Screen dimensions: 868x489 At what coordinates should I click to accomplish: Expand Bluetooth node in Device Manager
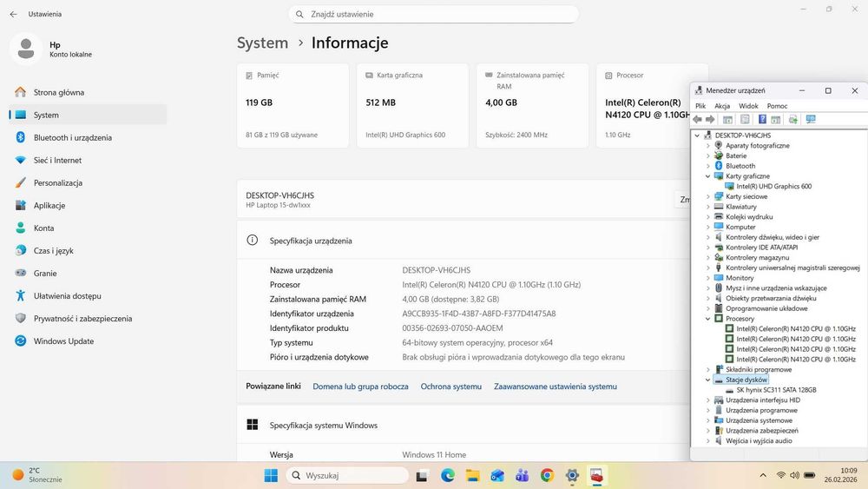(707, 166)
